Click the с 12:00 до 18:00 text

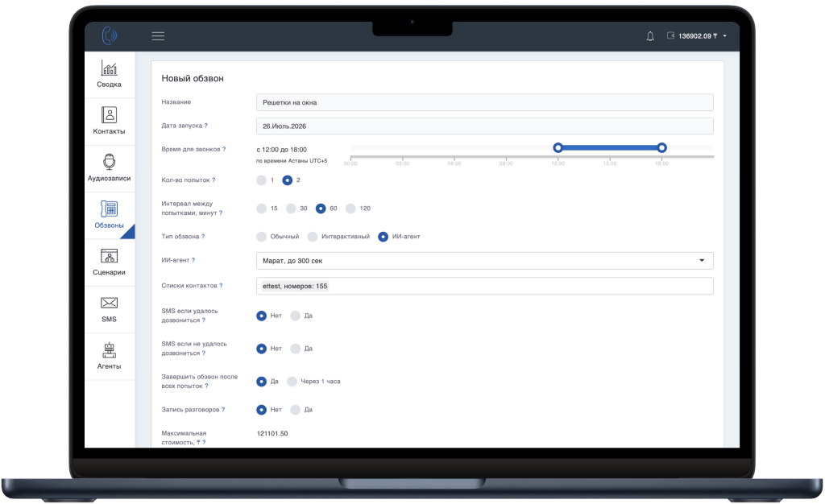281,150
